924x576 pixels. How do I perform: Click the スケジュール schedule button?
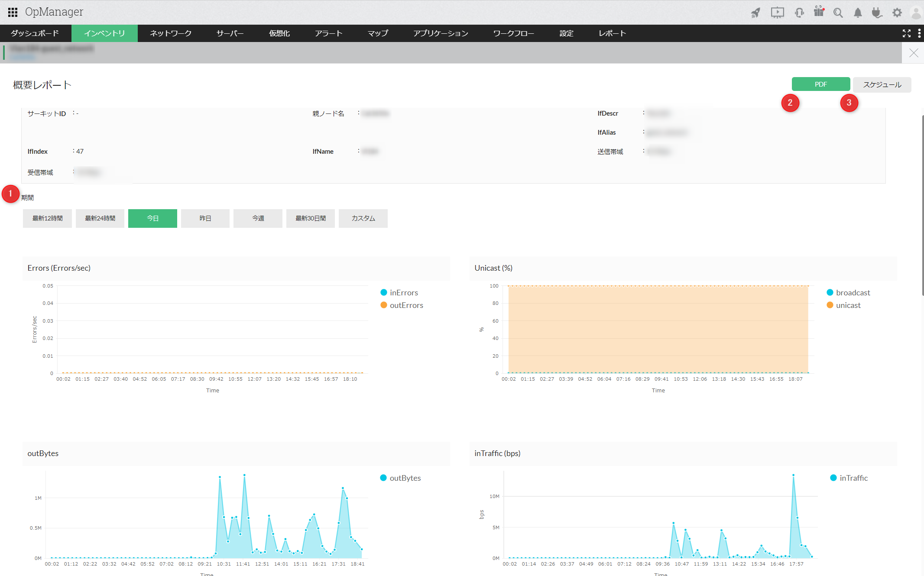(882, 84)
